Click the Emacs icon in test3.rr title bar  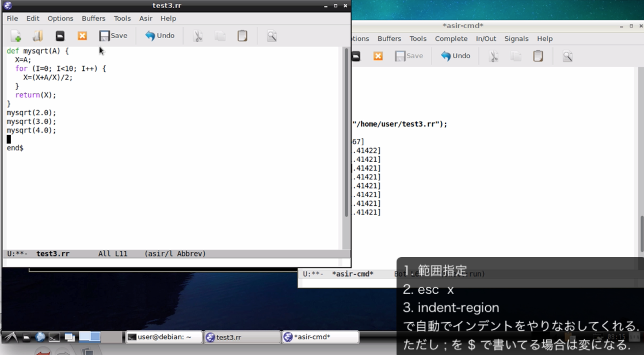8,5
